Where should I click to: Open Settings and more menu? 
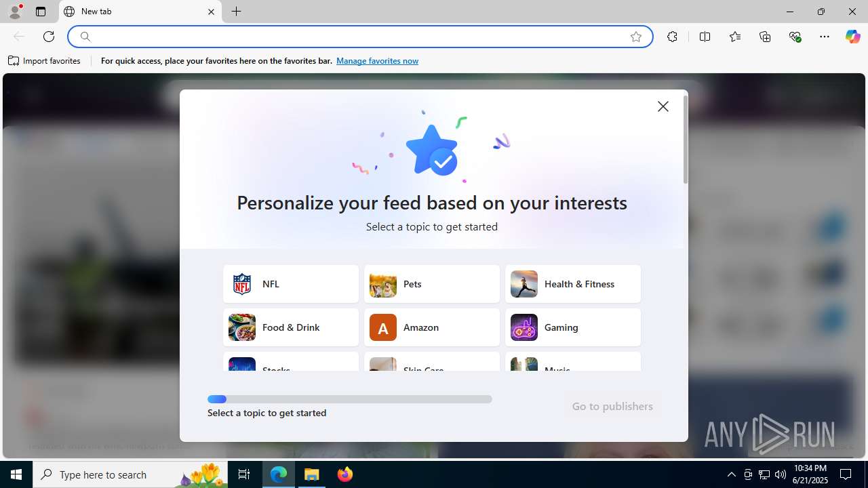825,37
